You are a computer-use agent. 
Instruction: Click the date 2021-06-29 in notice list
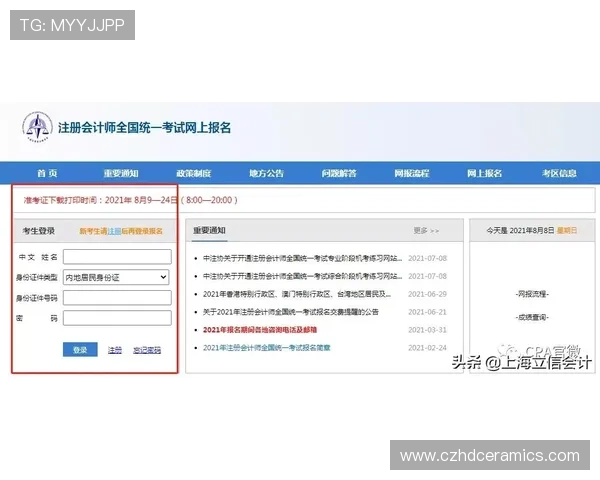point(427,294)
